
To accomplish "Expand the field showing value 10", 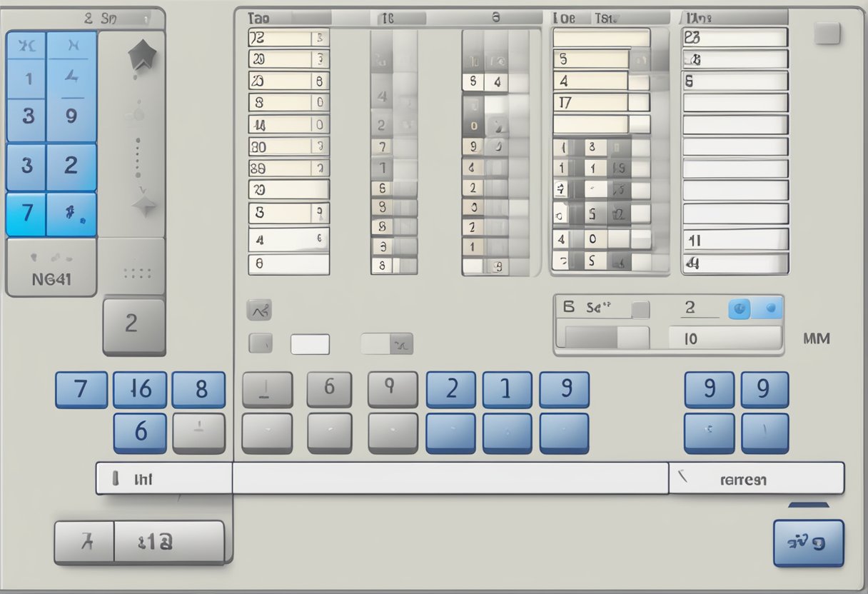I will (724, 338).
